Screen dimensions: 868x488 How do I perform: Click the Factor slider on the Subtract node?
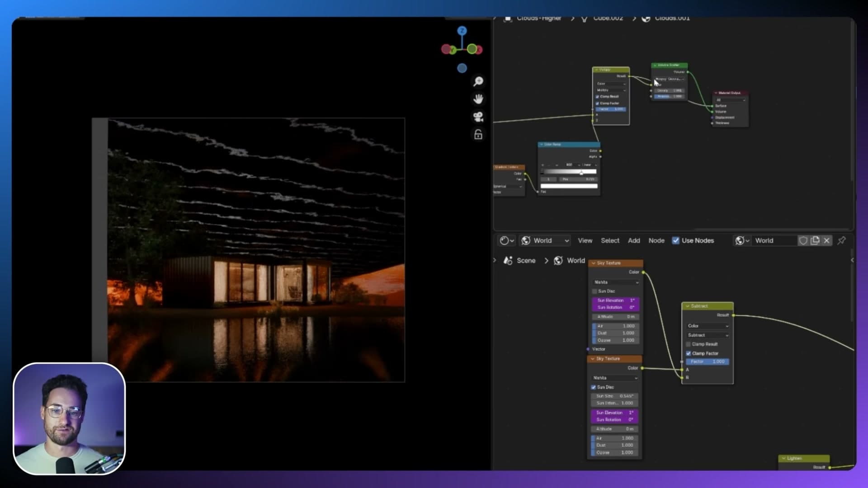708,362
